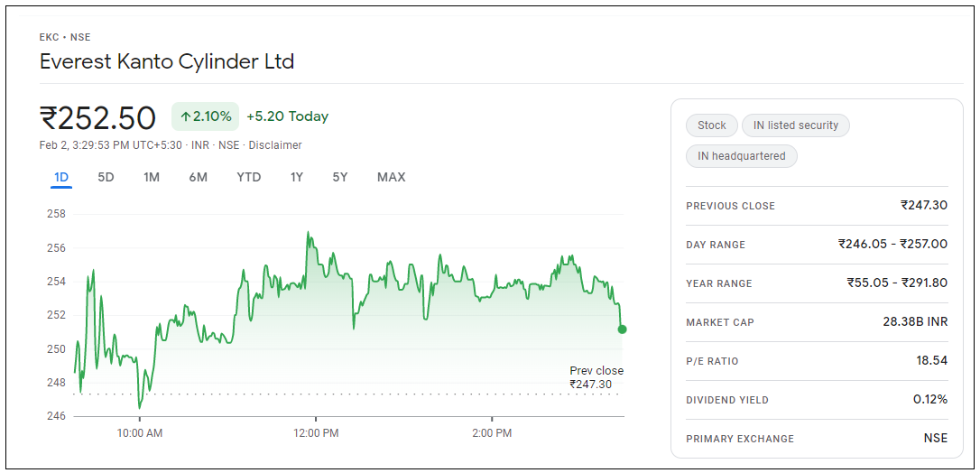Click the PRIMARY EXCHANGE label
Image resolution: width=980 pixels, height=473 pixels.
pos(740,439)
